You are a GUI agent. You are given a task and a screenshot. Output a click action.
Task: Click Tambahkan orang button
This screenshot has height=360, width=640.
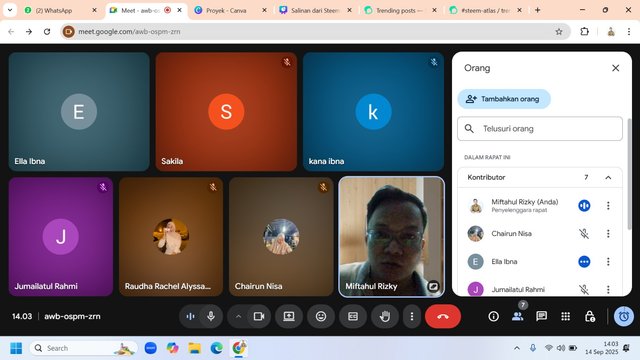(x=504, y=99)
